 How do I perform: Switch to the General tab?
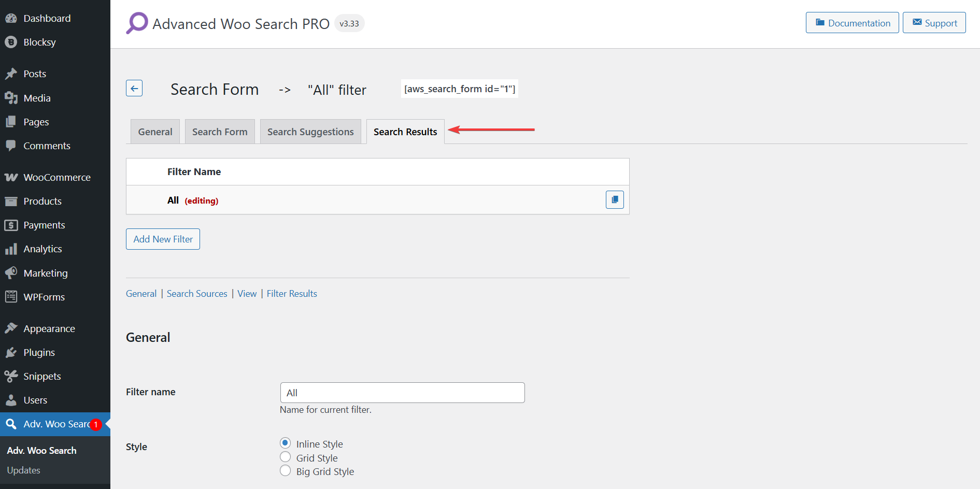pos(155,132)
